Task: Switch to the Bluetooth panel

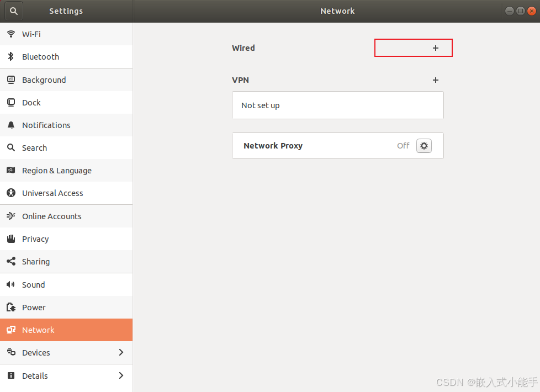Action: click(x=66, y=56)
